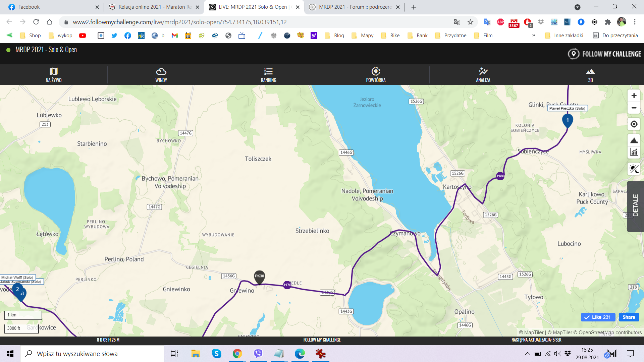
Task: Switch to Relacja online 2021 browser tab
Action: [x=154, y=7]
